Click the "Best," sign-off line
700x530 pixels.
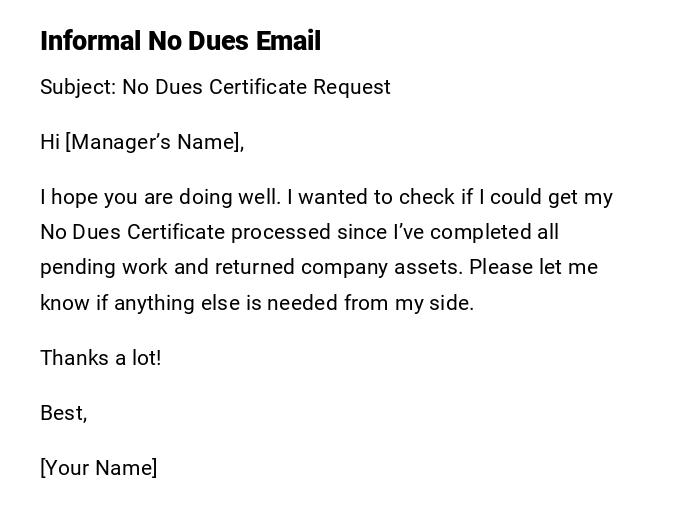[63, 413]
